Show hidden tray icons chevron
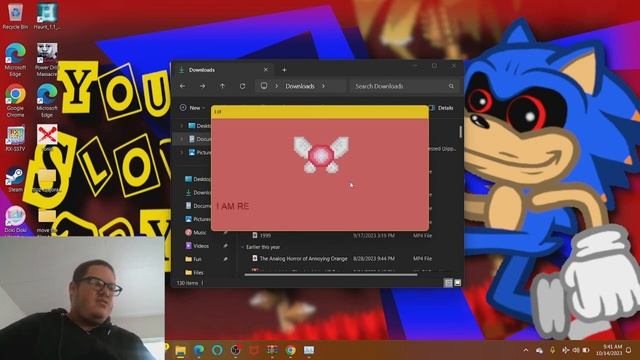 [526, 350]
